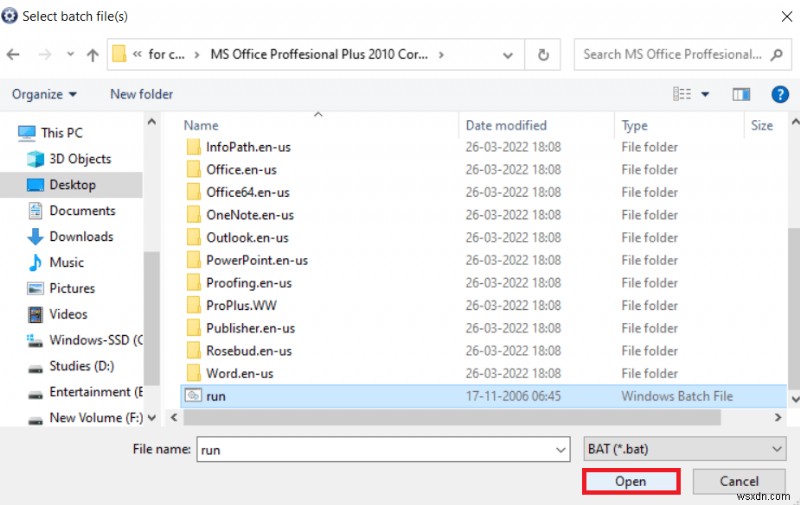Click the Cancel button
This screenshot has height=505, width=800.
(739, 482)
